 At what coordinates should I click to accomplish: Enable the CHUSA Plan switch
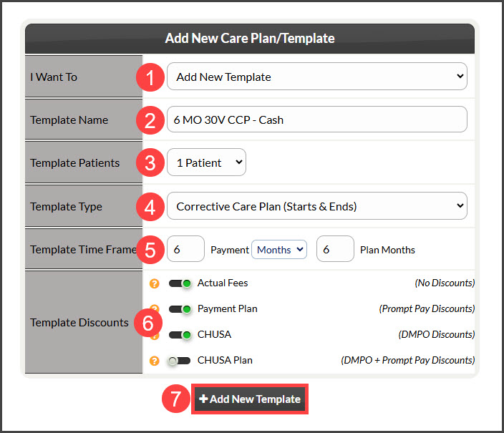pyautogui.click(x=180, y=361)
